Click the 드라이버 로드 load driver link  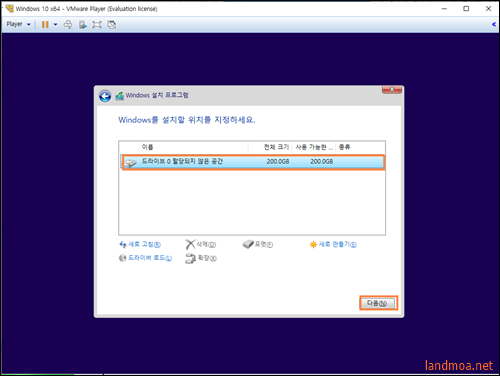[145, 258]
